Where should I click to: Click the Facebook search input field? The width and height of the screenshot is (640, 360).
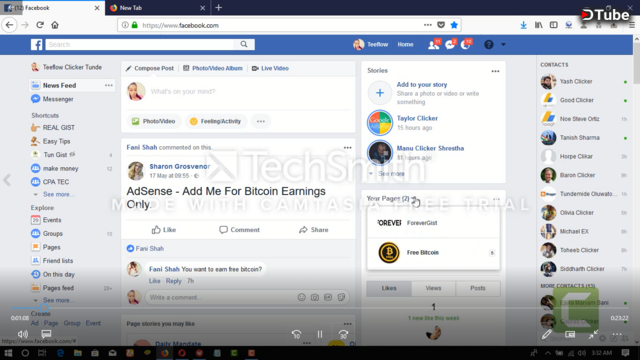tap(140, 44)
